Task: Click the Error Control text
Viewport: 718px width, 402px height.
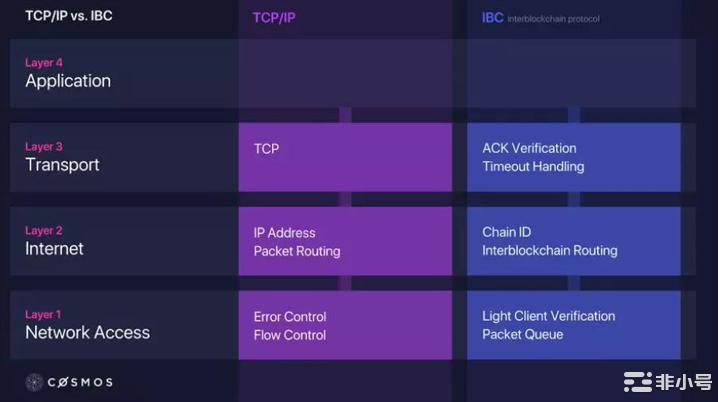Action: (290, 317)
